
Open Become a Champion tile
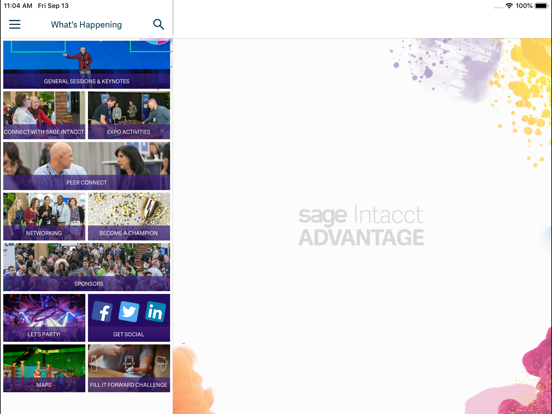pos(129,216)
